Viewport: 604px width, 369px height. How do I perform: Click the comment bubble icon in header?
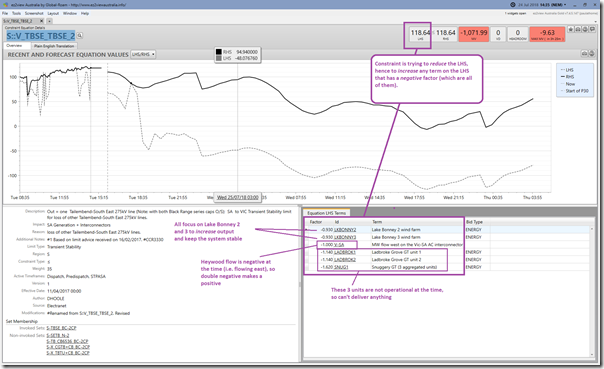pos(592,29)
